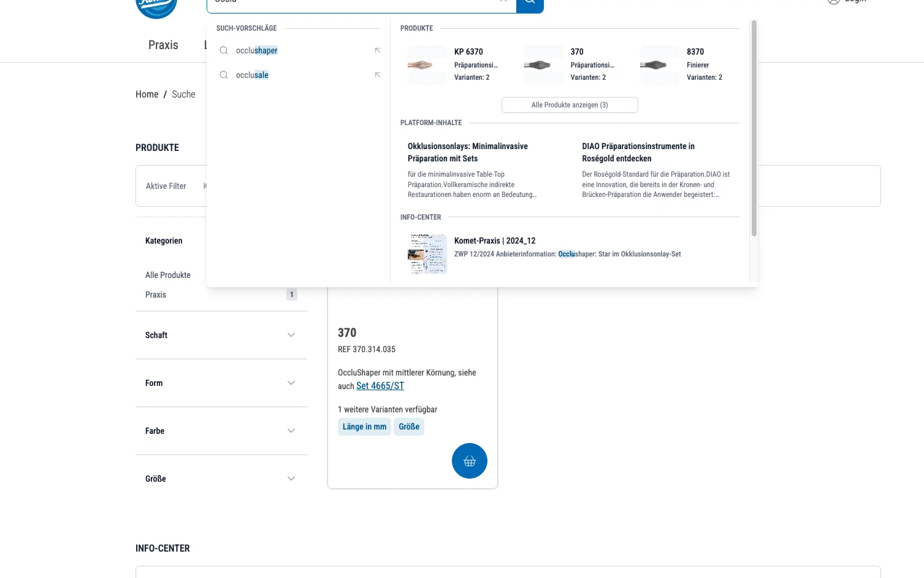Image resolution: width=924 pixels, height=578 pixels.
Task: Add product 370 to basket
Action: 470,461
